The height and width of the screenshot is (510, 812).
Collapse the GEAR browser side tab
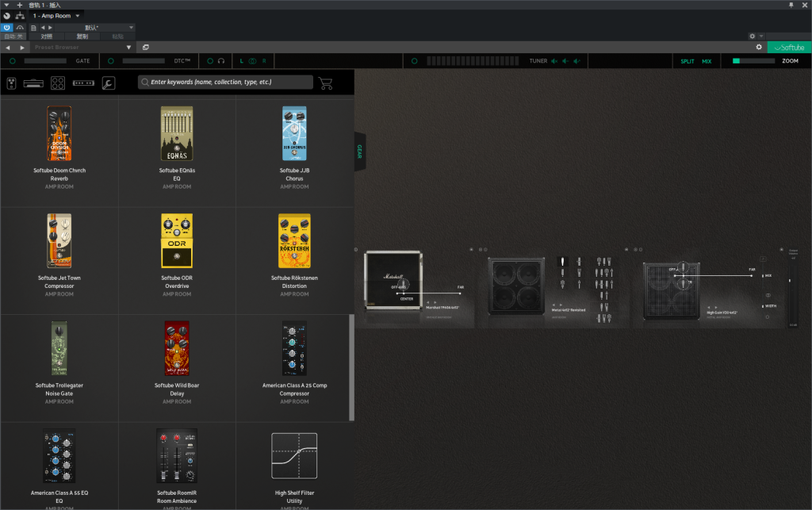coord(360,151)
